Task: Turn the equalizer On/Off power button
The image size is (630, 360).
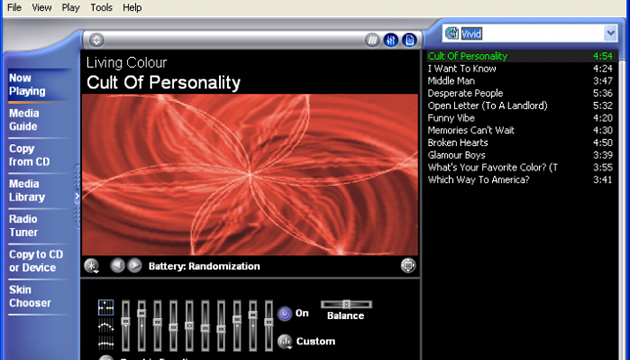Action: click(284, 313)
